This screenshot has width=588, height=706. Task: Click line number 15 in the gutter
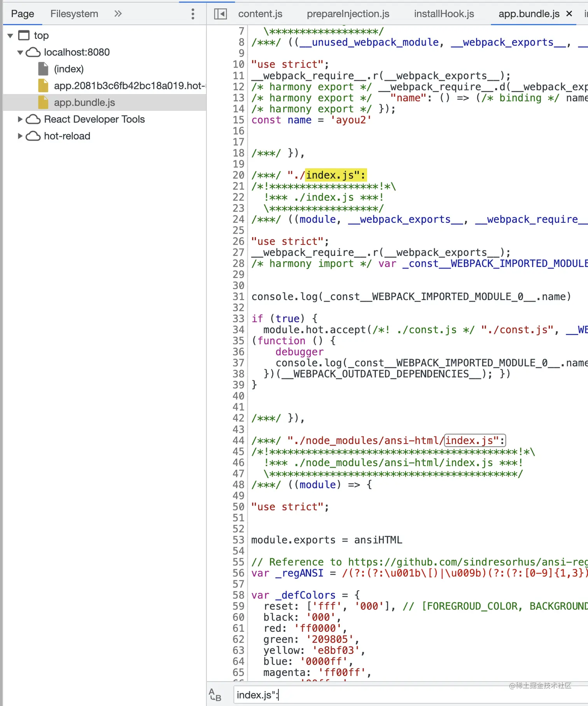(238, 120)
